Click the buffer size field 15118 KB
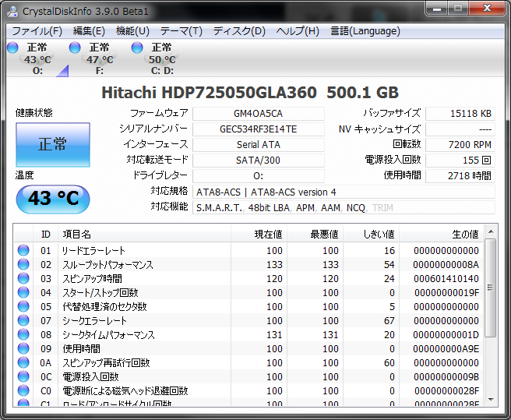Viewport: 511px width, 420px height. point(460,114)
